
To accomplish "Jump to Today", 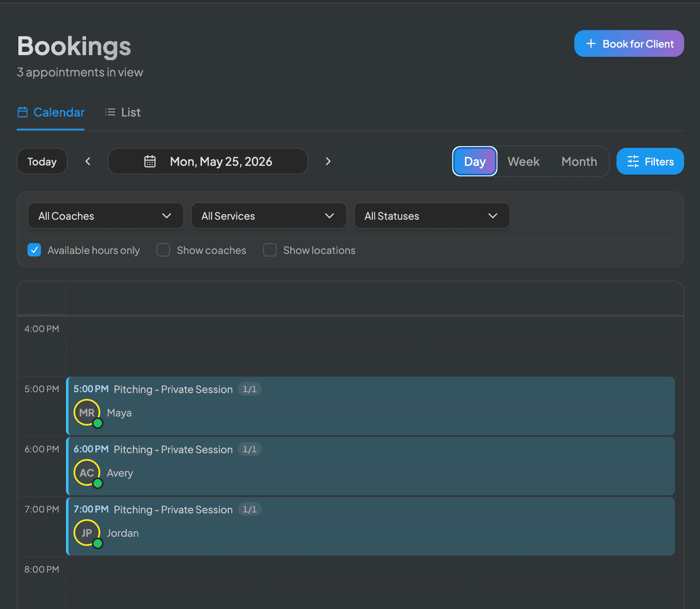I will [x=42, y=161].
